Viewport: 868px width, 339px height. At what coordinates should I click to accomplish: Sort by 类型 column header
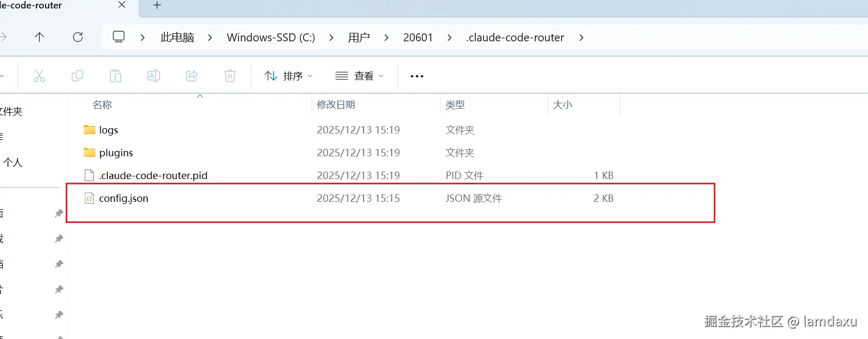click(455, 105)
